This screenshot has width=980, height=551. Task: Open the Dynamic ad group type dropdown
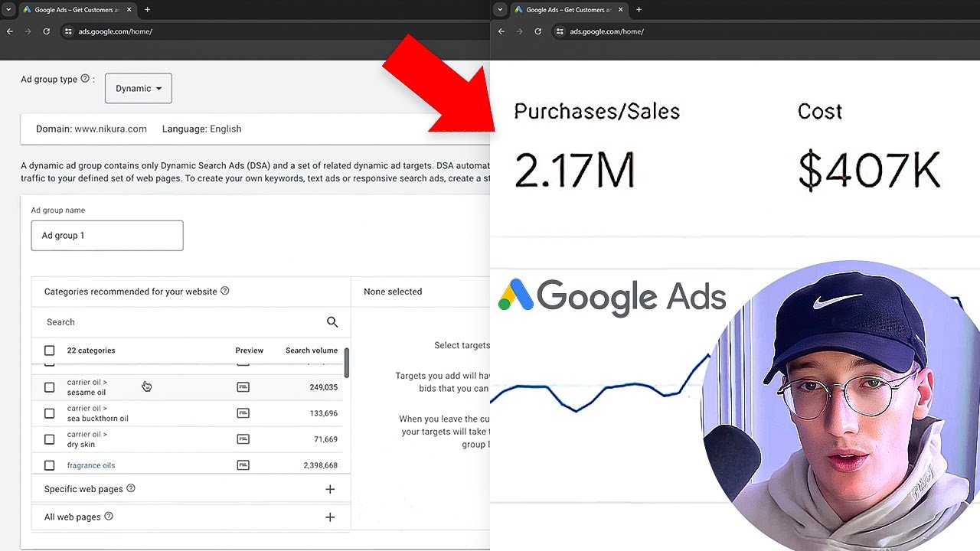[139, 88]
